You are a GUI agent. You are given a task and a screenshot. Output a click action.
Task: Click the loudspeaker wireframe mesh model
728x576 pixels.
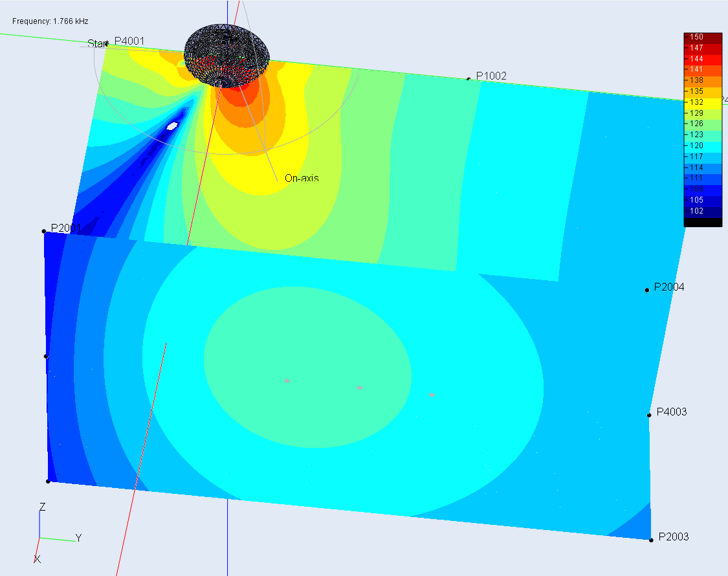pos(226,56)
